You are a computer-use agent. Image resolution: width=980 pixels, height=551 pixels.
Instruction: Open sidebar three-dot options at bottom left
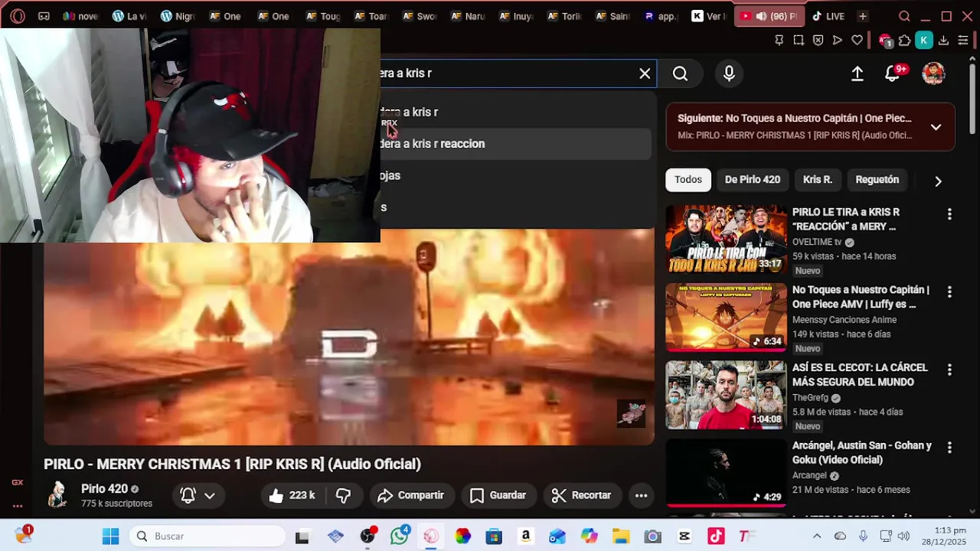tap(18, 506)
